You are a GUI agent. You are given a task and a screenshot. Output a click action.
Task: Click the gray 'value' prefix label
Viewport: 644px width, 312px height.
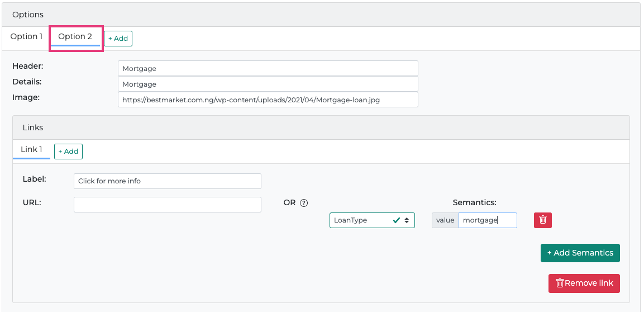click(x=445, y=220)
